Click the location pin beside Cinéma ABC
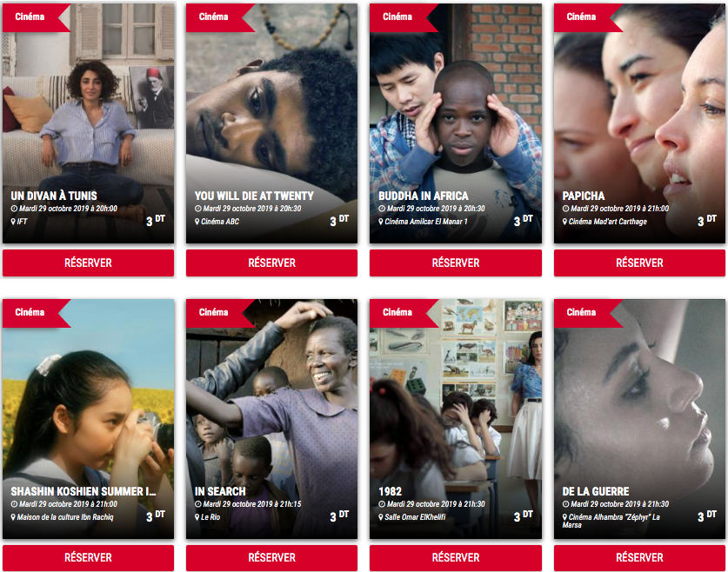The height and width of the screenshot is (572, 728). point(197,222)
